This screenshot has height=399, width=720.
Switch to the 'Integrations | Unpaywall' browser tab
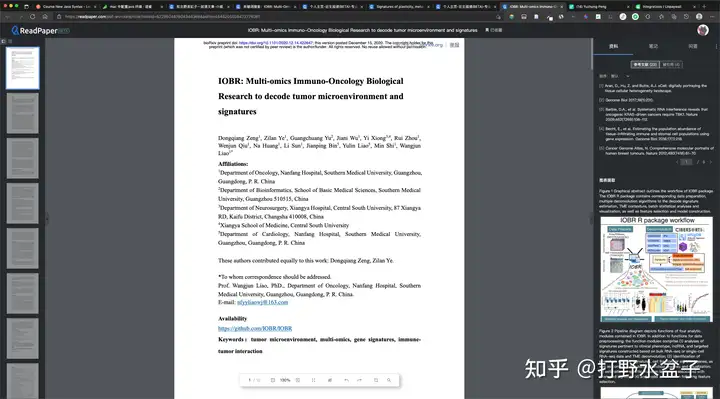(664, 6)
